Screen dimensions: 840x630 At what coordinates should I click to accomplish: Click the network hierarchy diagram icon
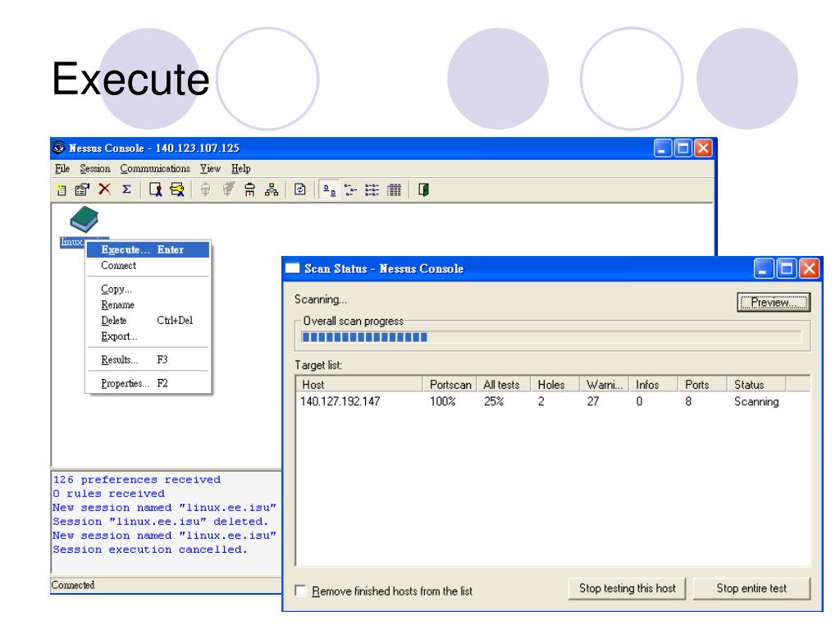[272, 189]
